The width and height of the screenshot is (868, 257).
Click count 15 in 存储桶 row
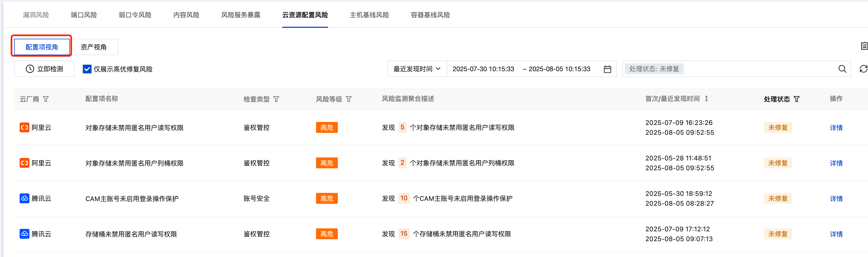[404, 234]
